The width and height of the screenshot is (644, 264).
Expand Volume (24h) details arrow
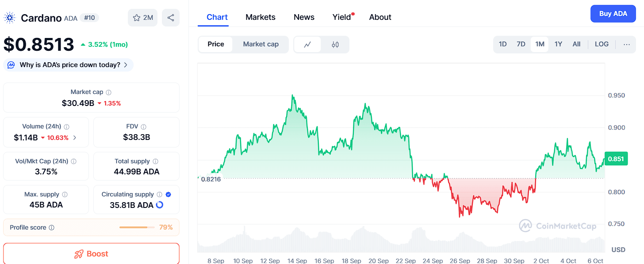click(75, 138)
